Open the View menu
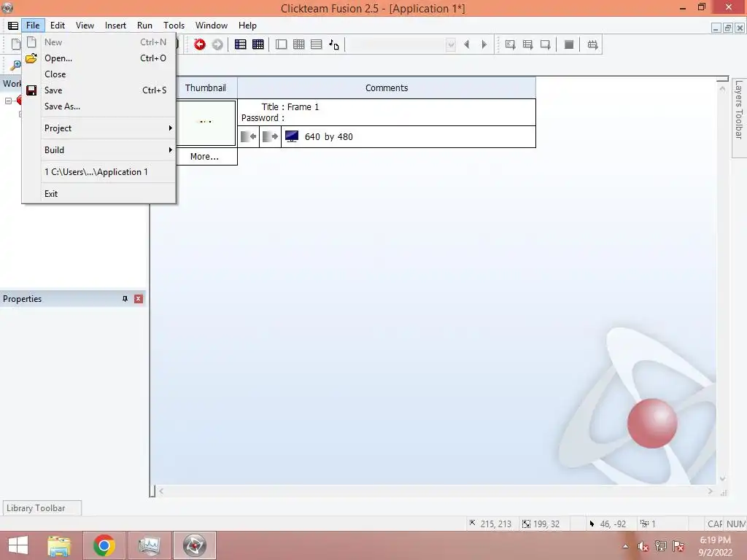The height and width of the screenshot is (560, 747). coord(85,26)
